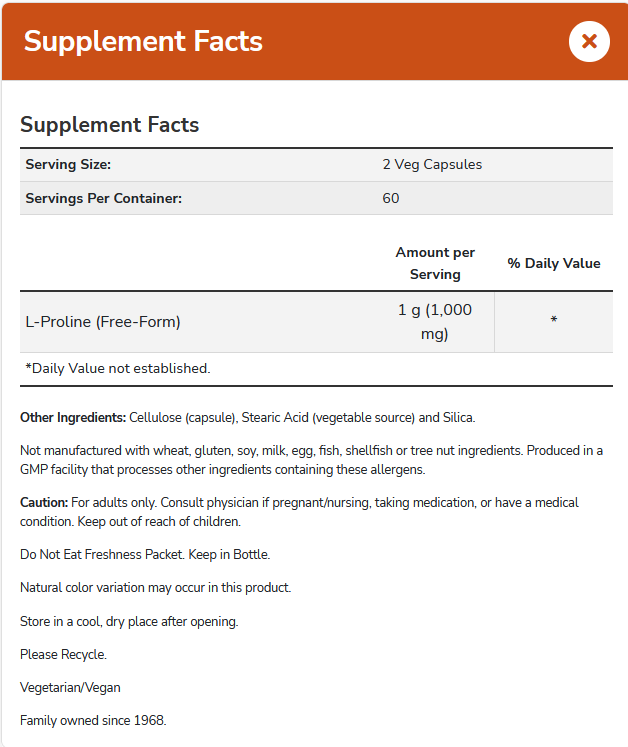Click the "Family owned since 1968." text

(x=93, y=720)
